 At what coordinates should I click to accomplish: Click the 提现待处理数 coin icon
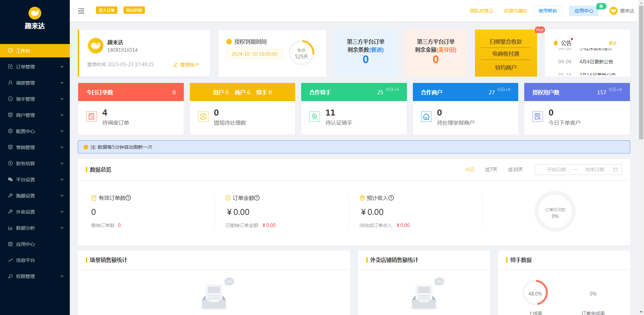(x=203, y=117)
